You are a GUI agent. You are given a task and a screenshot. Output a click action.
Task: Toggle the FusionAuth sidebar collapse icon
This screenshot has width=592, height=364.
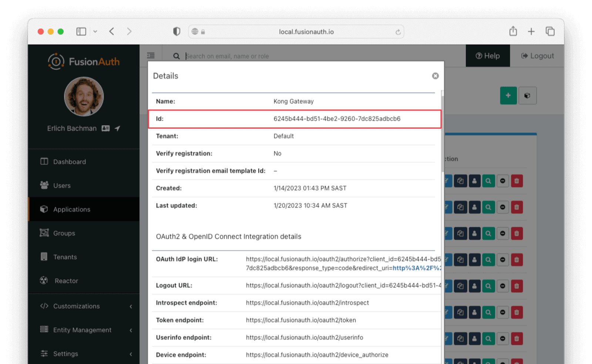coord(151,56)
